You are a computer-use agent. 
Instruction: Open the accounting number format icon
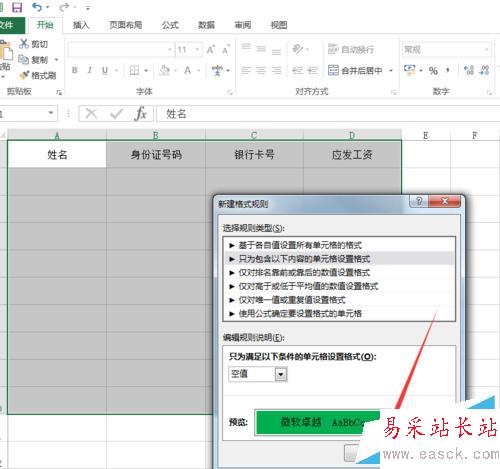pyautogui.click(x=409, y=70)
